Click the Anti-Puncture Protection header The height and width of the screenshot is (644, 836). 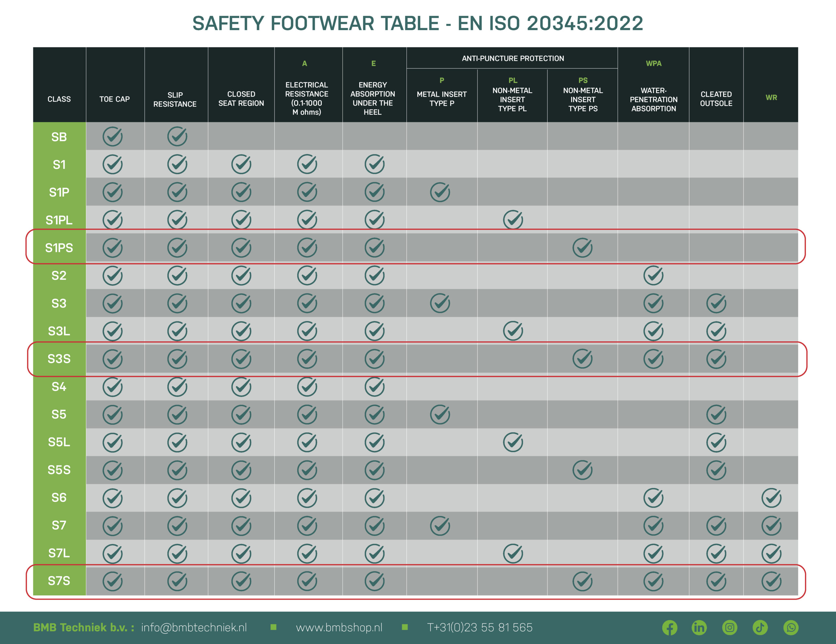point(513,58)
